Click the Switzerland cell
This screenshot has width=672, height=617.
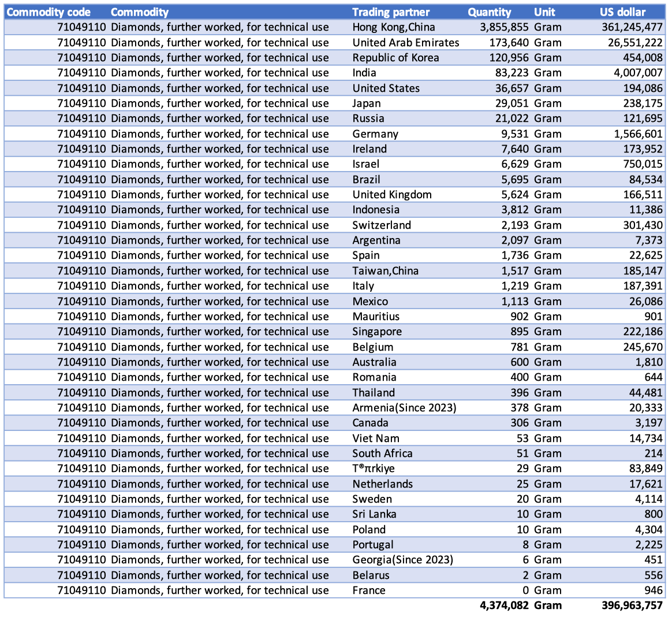(x=382, y=225)
